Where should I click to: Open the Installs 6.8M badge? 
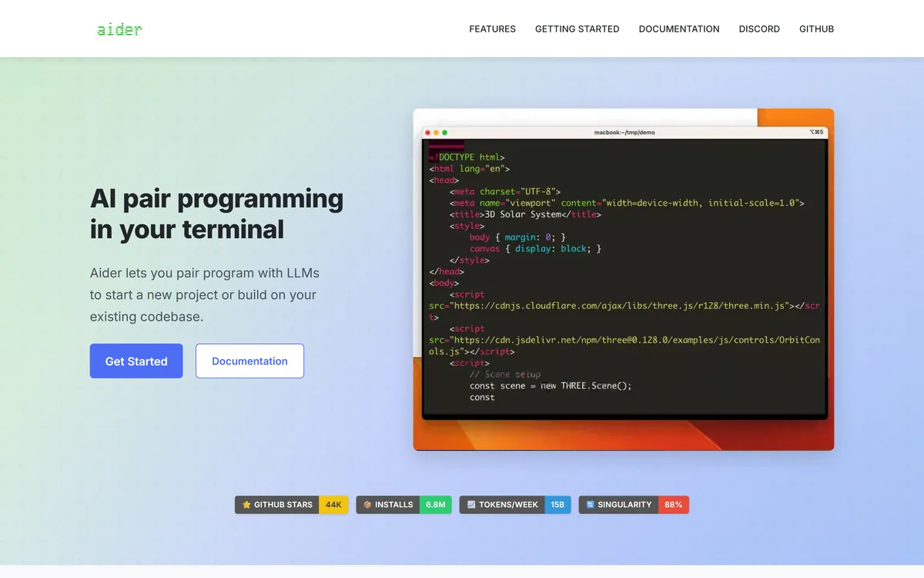403,505
